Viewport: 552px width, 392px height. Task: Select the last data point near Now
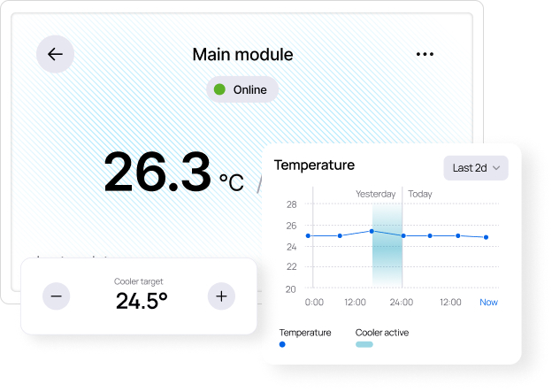point(487,237)
